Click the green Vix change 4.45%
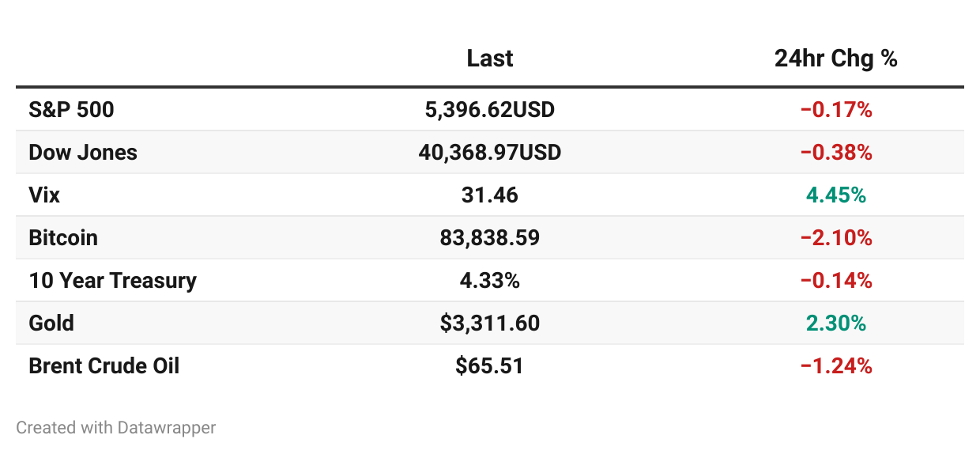The height and width of the screenshot is (454, 980). [836, 195]
